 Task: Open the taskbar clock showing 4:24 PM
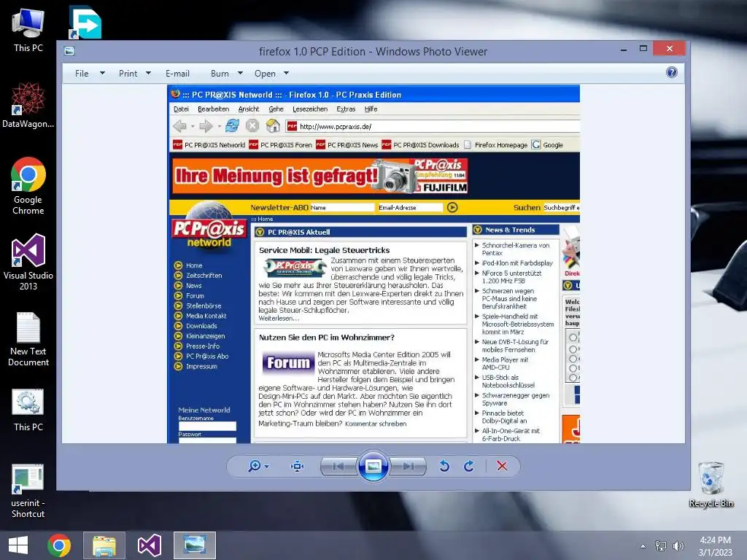(x=715, y=545)
